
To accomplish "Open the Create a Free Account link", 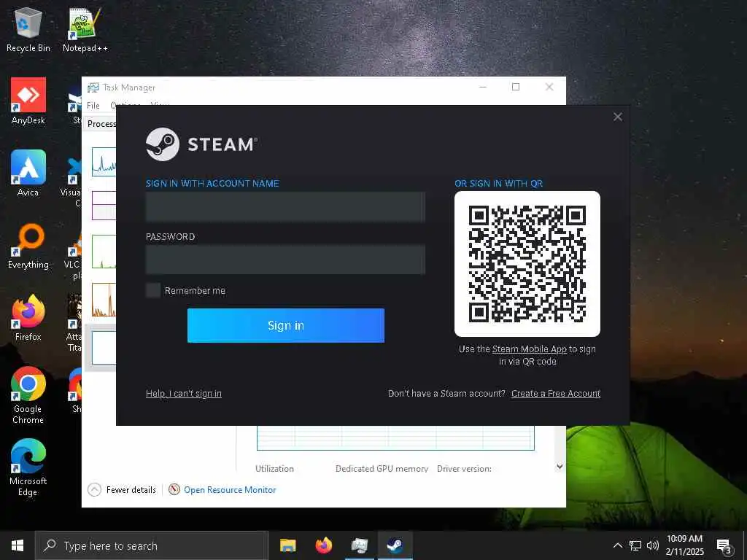I will tap(555, 393).
